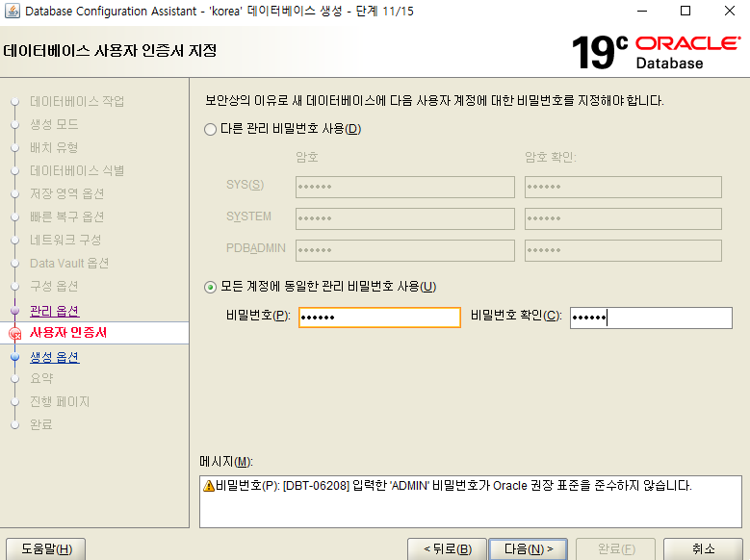Image resolution: width=750 pixels, height=560 pixels.
Task: Select the 사용자 인증서 current step
Action: [68, 332]
